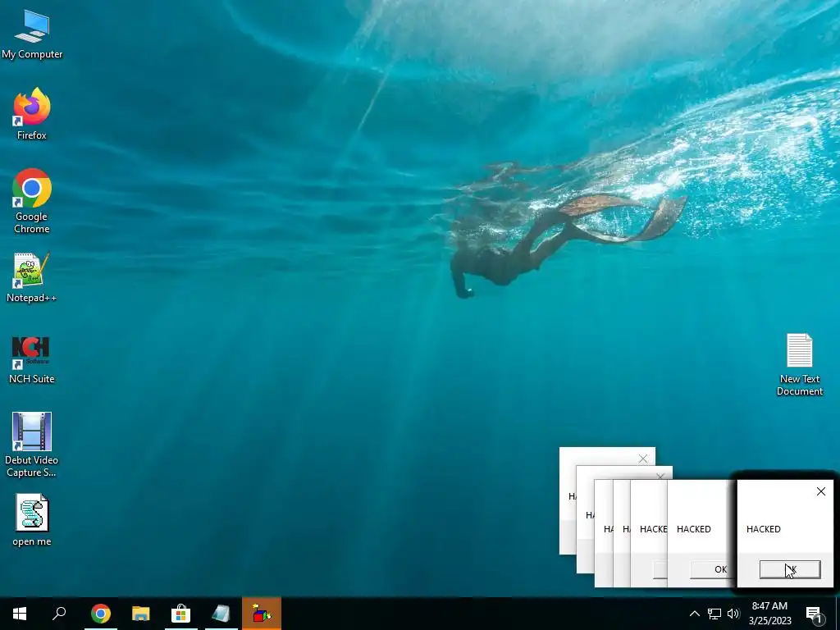Open the notepad-like taskbar app
Image resolution: width=840 pixels, height=630 pixels.
221,614
